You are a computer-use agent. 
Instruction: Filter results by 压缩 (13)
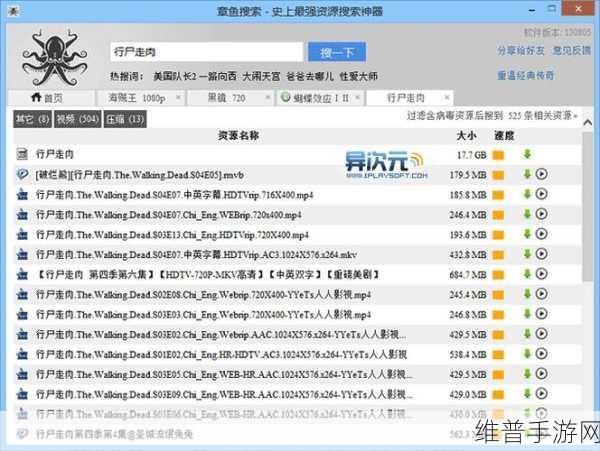click(x=125, y=119)
